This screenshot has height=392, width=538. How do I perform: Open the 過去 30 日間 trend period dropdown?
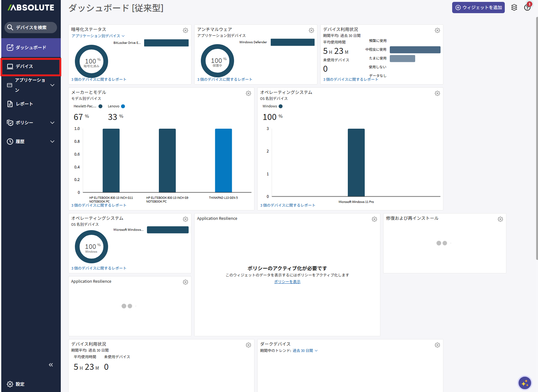coord(305,351)
